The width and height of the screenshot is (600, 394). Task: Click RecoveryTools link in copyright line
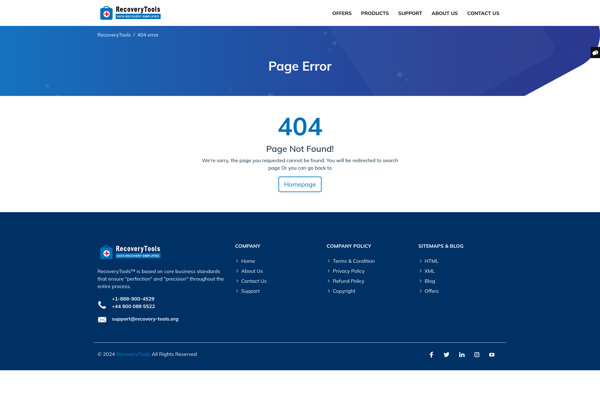133,354
